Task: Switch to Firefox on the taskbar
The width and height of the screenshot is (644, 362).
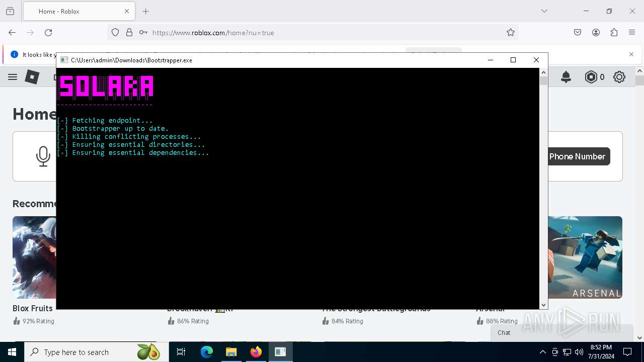Action: pos(256,352)
